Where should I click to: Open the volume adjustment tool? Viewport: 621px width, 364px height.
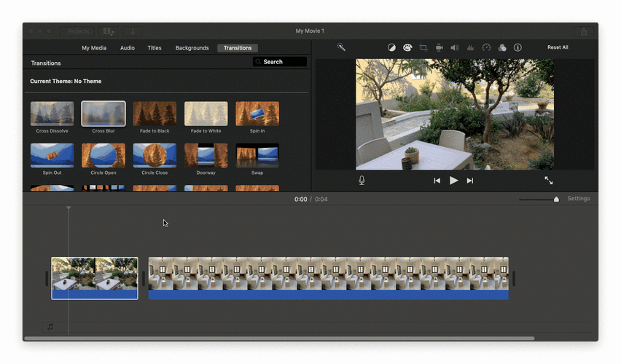455,47
